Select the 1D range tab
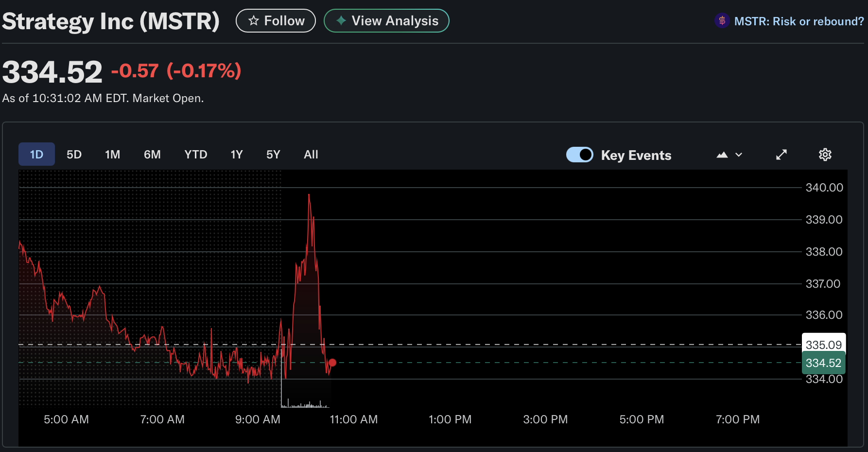Screen dimensions: 868x452 pyautogui.click(x=36, y=155)
